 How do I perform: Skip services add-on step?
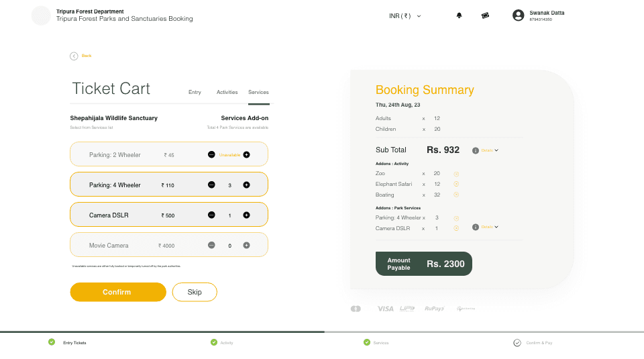coord(195,292)
